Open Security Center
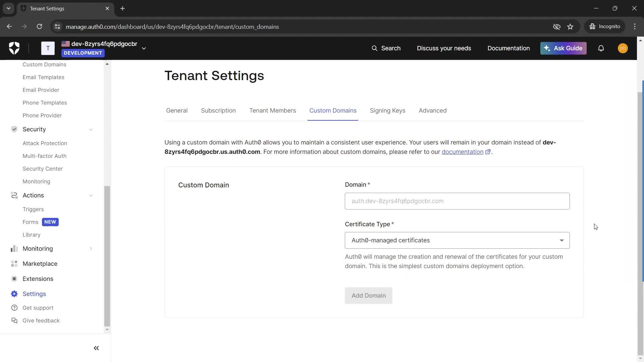Viewport: 644px width, 362px height. [43, 169]
